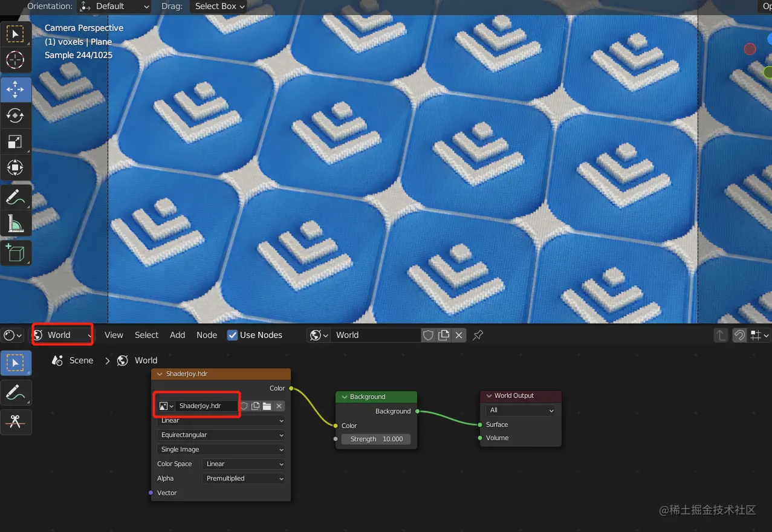Enable fake user shield for World datablock
The image size is (772, 532).
pos(428,335)
